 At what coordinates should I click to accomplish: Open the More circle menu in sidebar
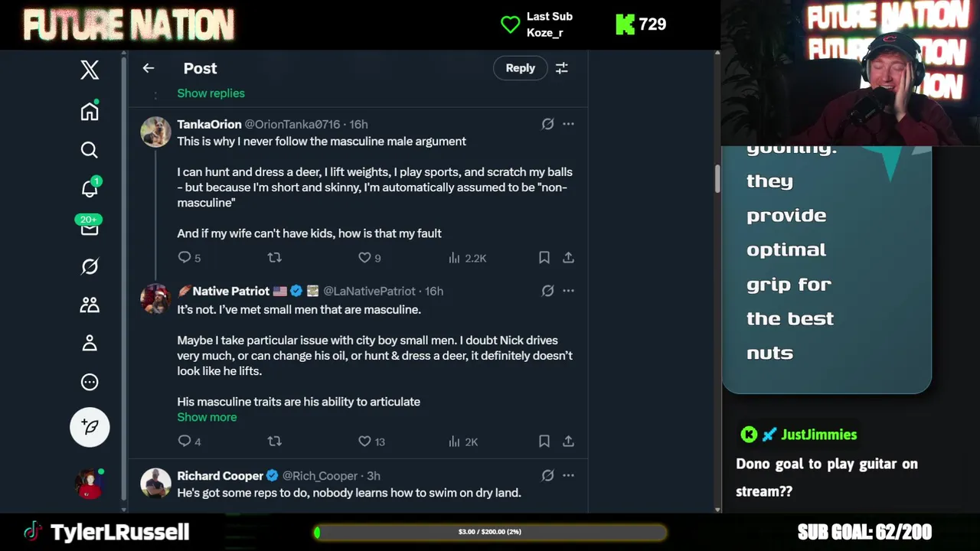(90, 382)
